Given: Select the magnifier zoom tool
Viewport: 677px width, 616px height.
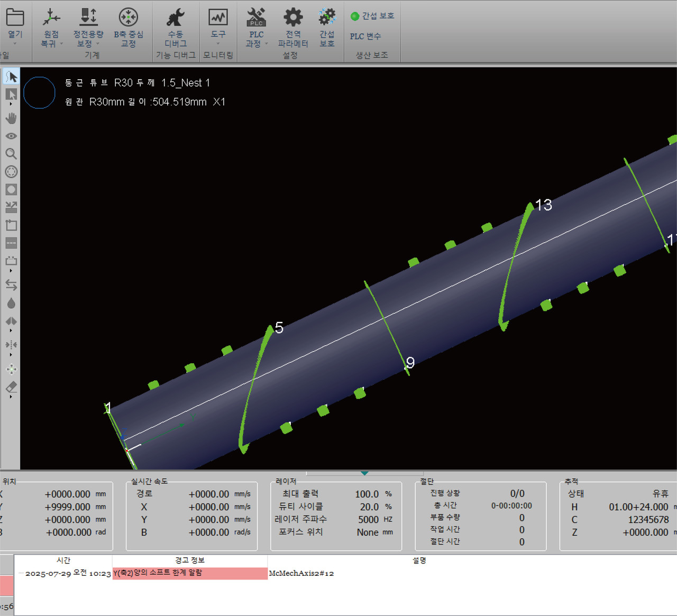Looking at the screenshot, I should pyautogui.click(x=11, y=154).
